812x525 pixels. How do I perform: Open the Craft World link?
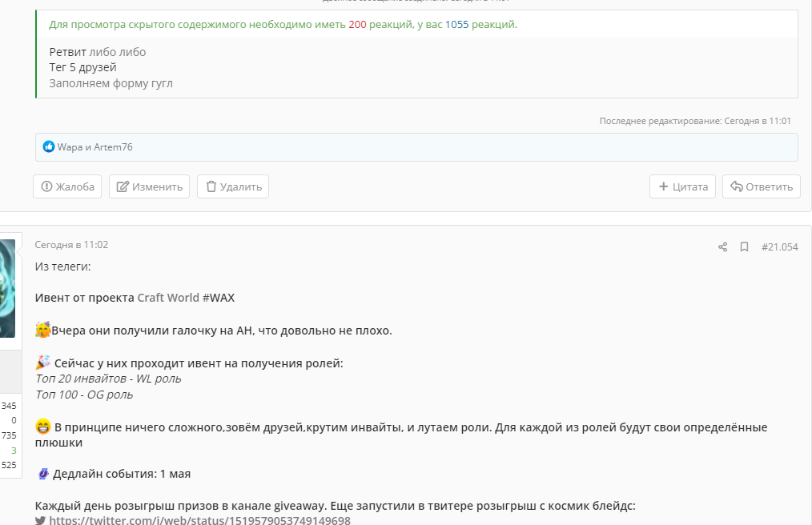[x=168, y=298]
